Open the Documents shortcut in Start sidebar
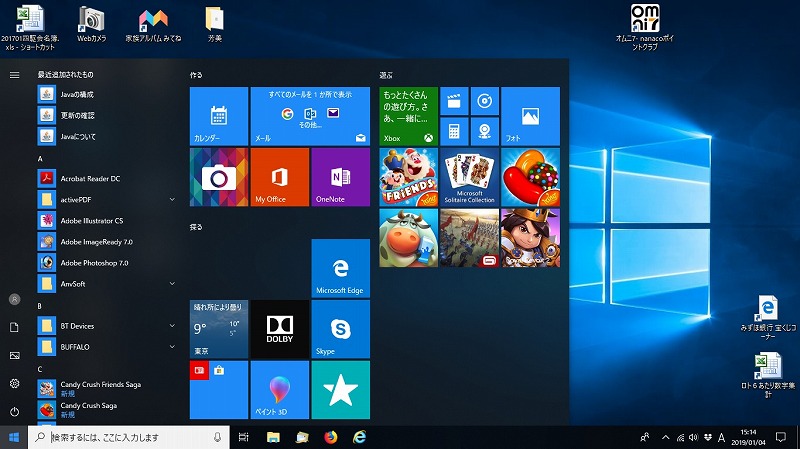800x449 pixels. (x=14, y=328)
